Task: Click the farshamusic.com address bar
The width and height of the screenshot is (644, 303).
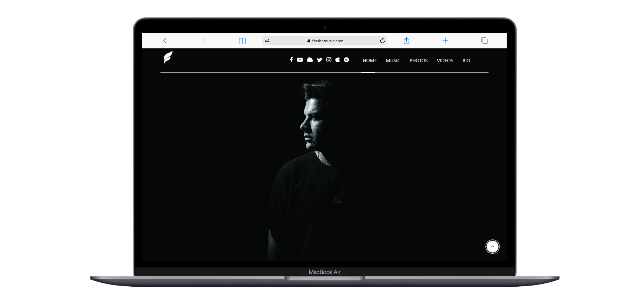Action: pos(324,41)
